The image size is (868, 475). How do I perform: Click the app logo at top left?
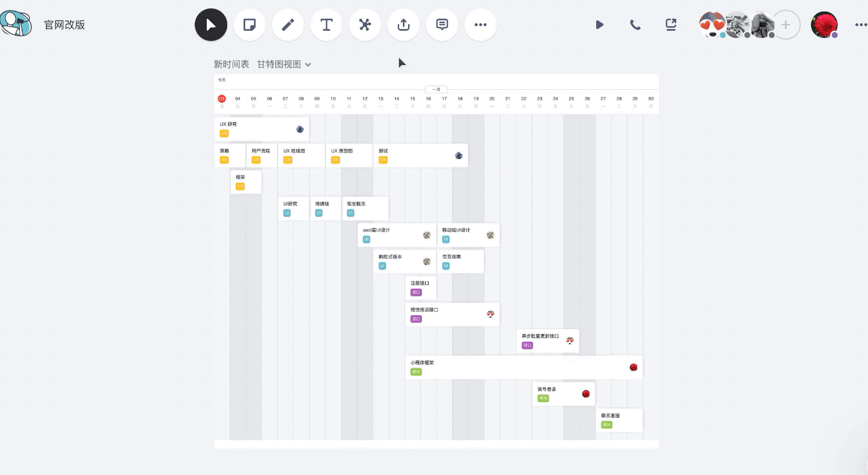16,24
